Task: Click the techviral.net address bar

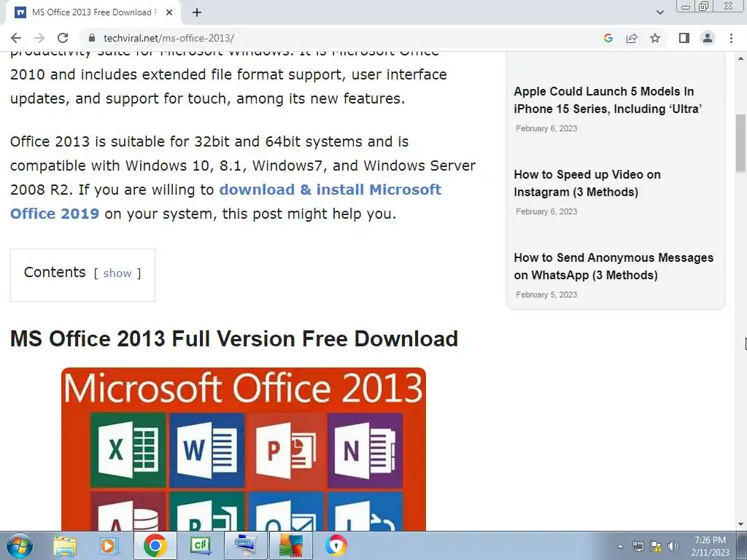Action: (343, 38)
